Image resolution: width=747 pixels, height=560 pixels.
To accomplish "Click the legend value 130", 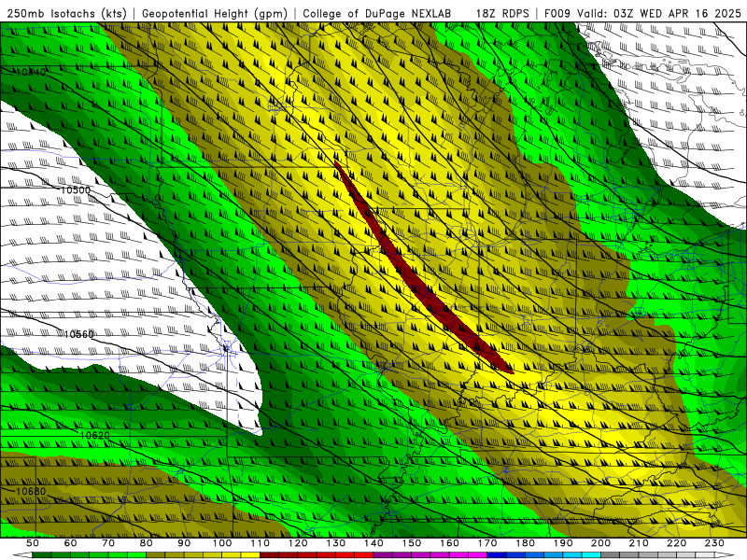I will click(x=336, y=543).
